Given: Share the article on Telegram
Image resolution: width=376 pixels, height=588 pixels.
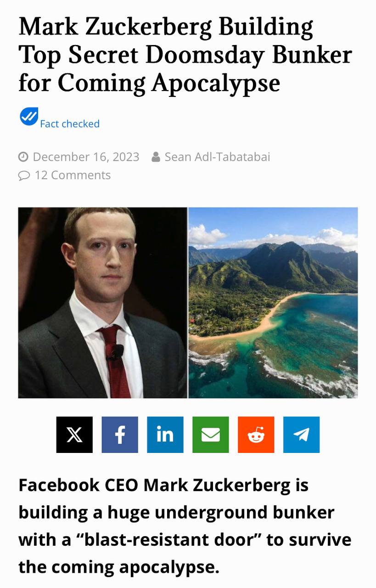Looking at the screenshot, I should pyautogui.click(x=302, y=435).
